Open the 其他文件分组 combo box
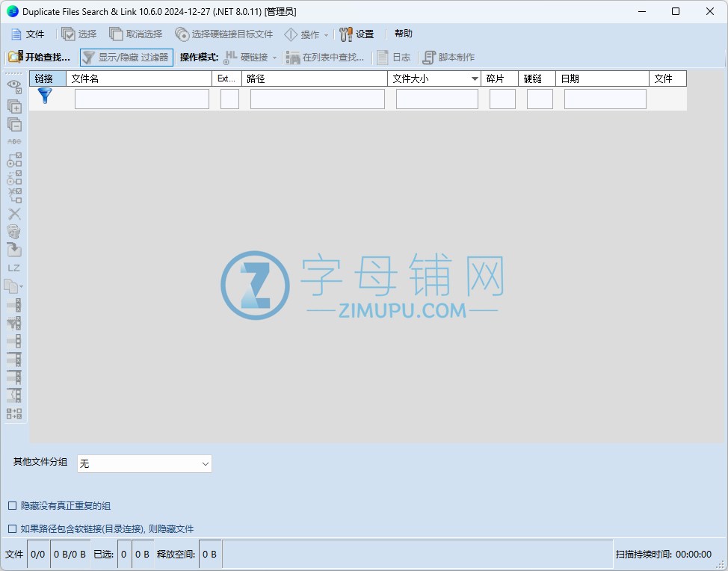 144,464
